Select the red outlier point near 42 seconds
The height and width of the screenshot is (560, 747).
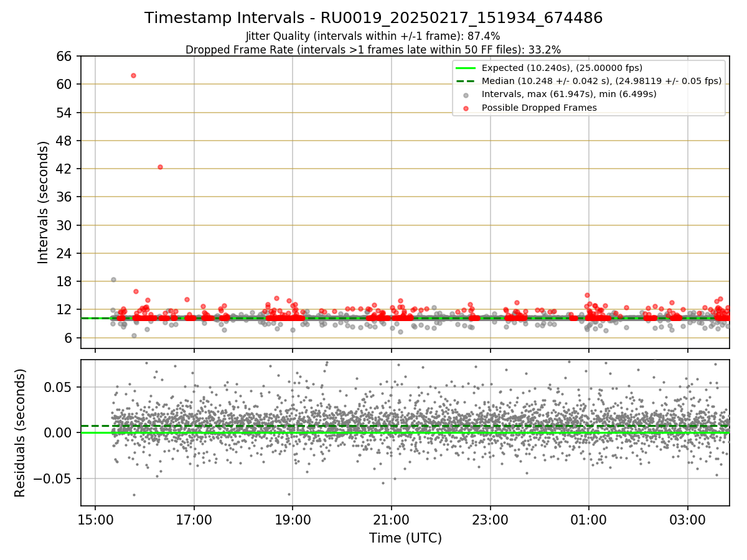160,167
